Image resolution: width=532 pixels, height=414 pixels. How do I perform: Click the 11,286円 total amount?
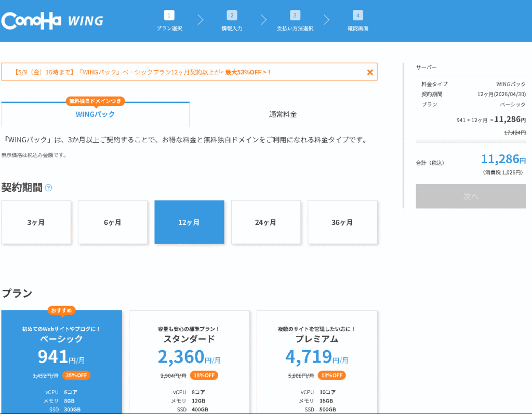click(x=503, y=159)
